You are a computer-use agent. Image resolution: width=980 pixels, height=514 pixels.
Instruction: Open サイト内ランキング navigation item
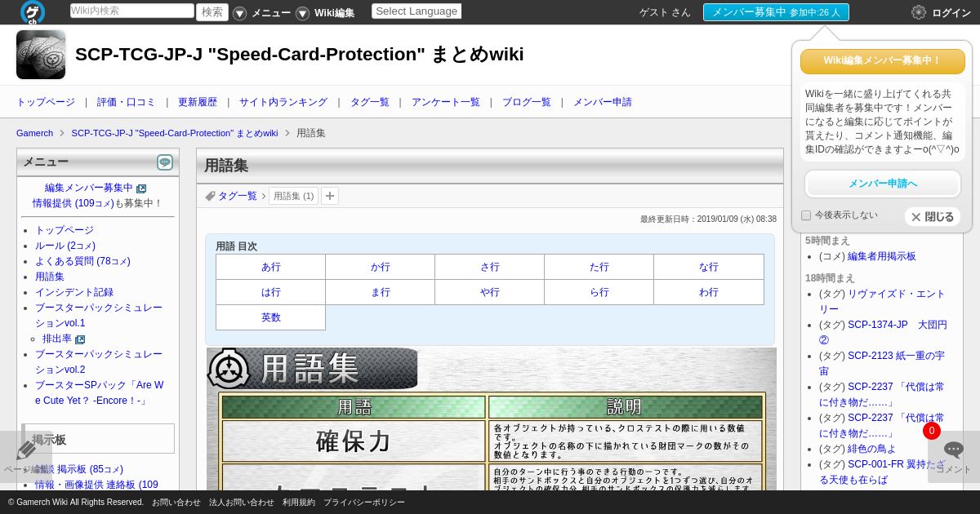coord(283,102)
